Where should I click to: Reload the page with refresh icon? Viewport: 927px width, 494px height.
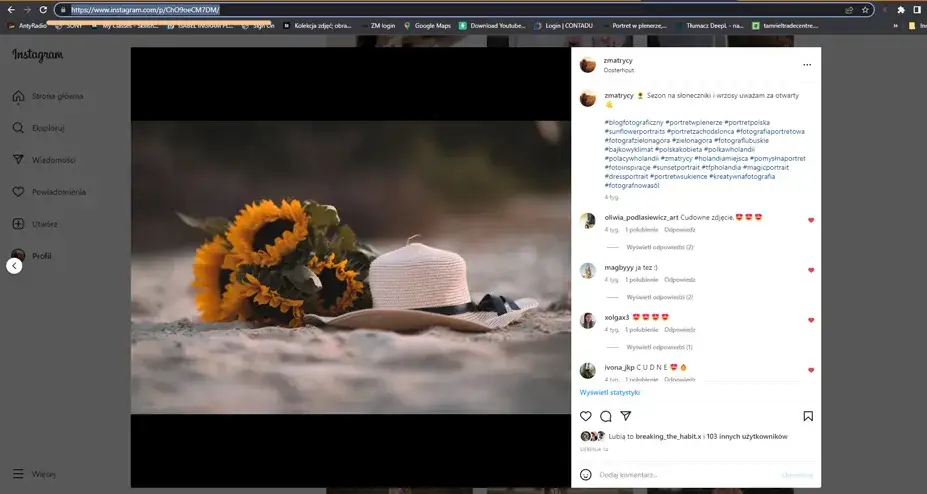tap(43, 10)
